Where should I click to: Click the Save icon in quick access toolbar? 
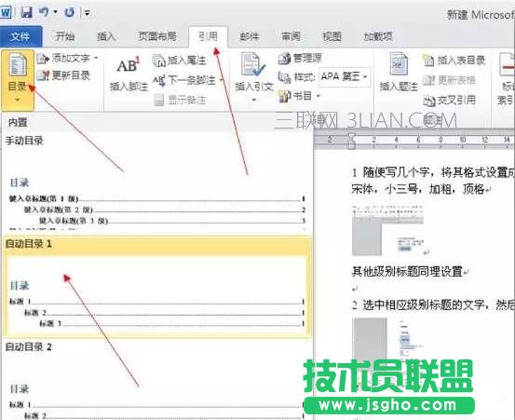(27, 12)
